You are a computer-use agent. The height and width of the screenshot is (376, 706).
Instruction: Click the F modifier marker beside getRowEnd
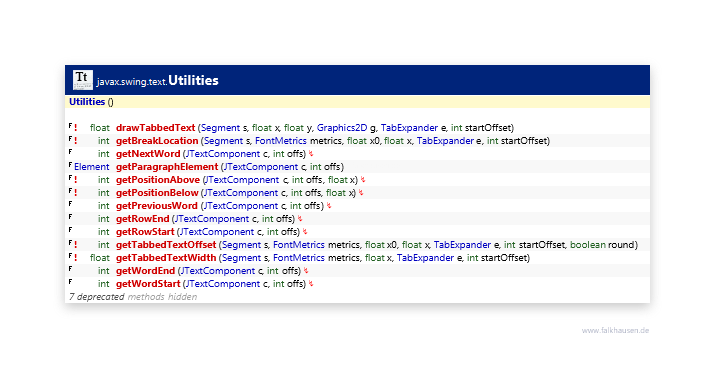[x=70, y=217]
